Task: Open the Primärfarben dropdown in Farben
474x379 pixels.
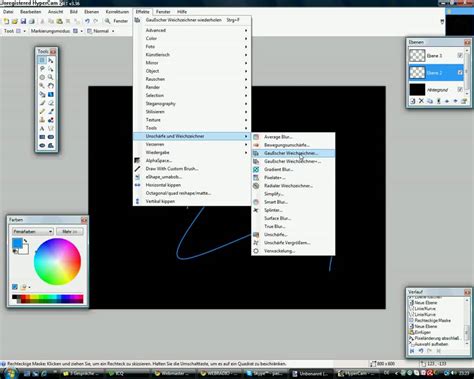Action: pyautogui.click(x=32, y=231)
